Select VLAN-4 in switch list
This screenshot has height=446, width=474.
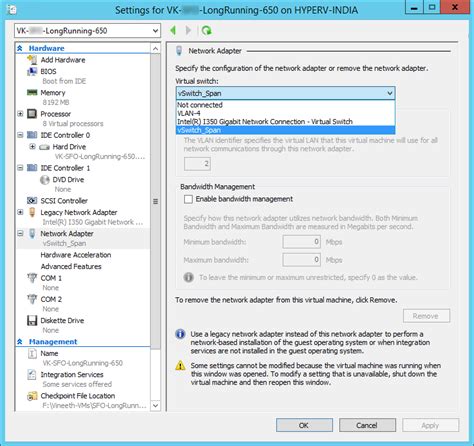pos(285,113)
